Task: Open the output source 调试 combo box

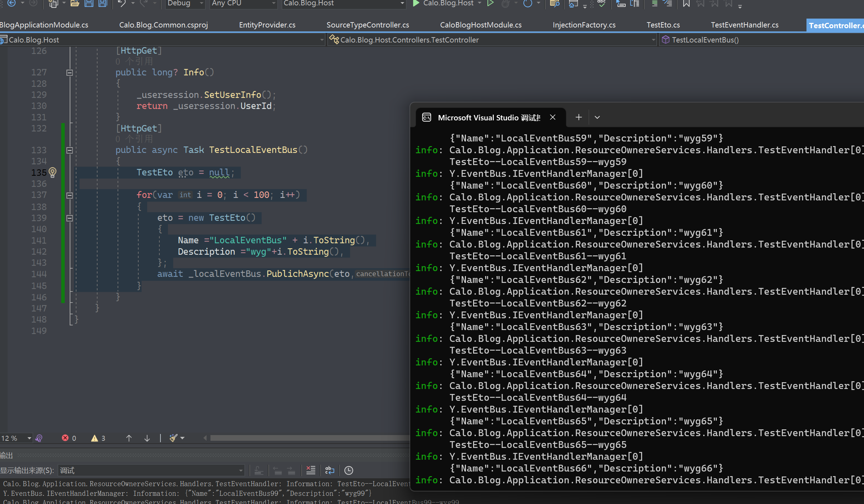Action: point(151,470)
